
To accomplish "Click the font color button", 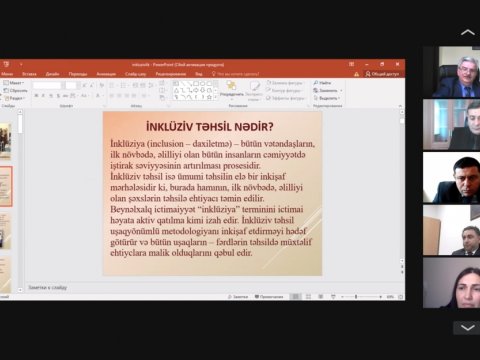I will (x=98, y=96).
